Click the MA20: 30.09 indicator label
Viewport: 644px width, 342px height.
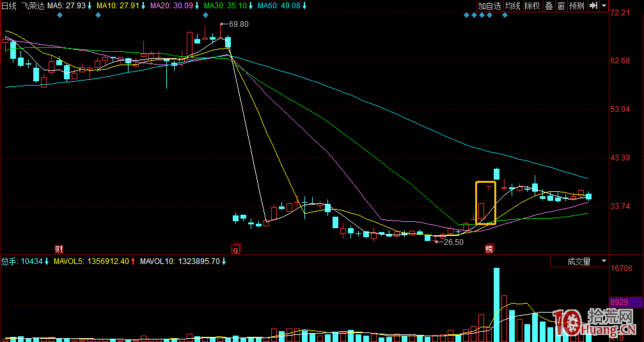click(x=175, y=6)
